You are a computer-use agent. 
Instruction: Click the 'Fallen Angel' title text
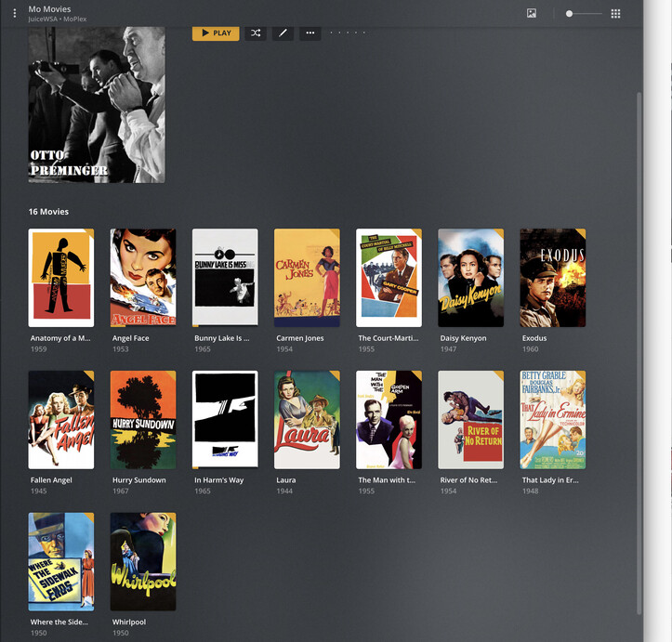pos(51,480)
